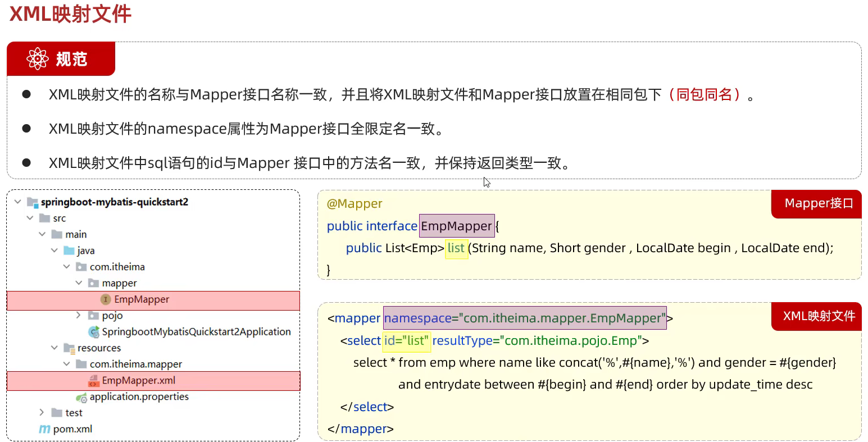868x442 pixels.
Task: Click the EmpMapper interface icon in tree
Action: pyautogui.click(x=105, y=299)
